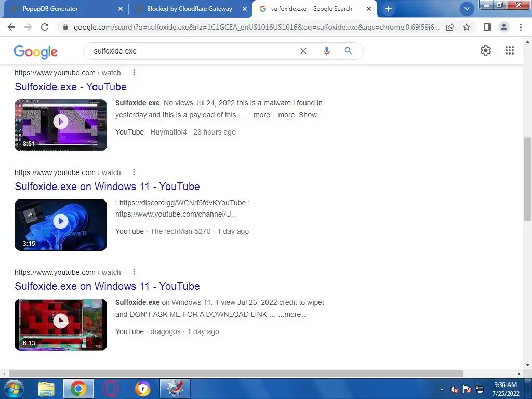Click the scroll up arrow

(x=527, y=42)
